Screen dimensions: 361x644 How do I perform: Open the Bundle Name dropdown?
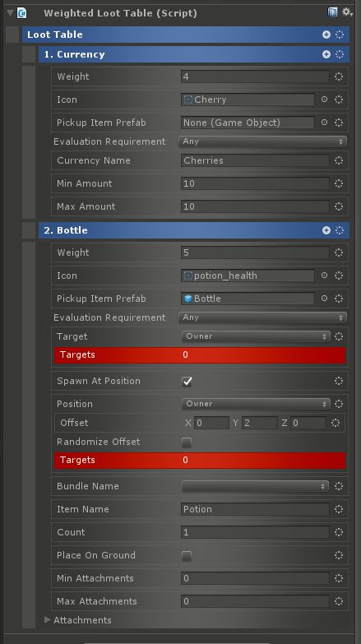[x=255, y=486]
